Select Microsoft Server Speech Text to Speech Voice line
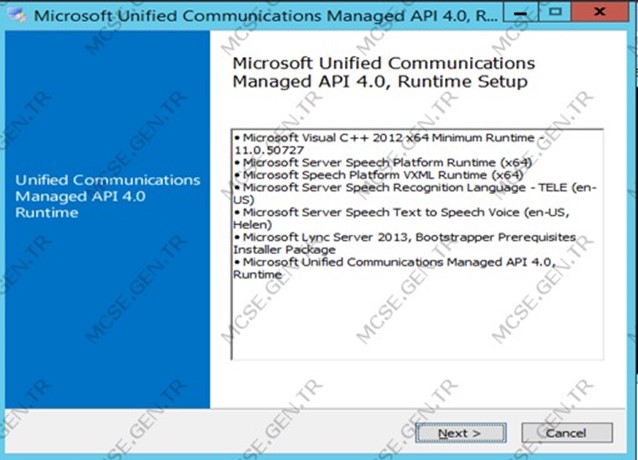 point(401,218)
